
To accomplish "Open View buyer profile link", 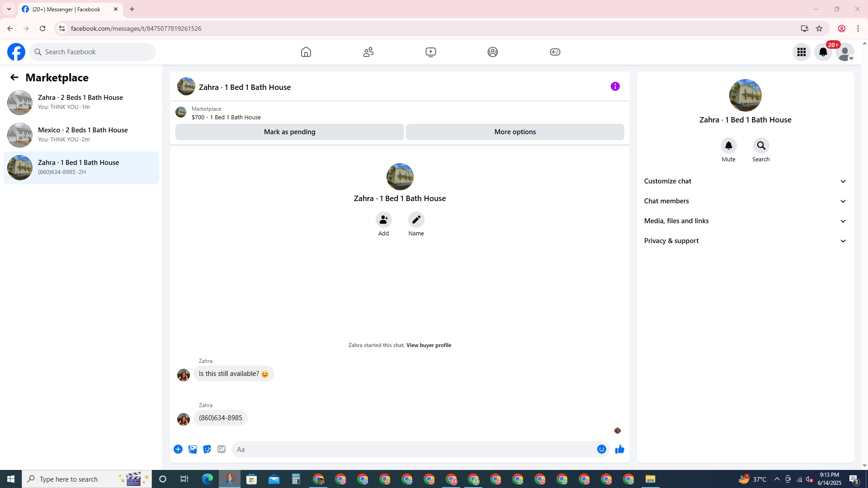I will (429, 345).
